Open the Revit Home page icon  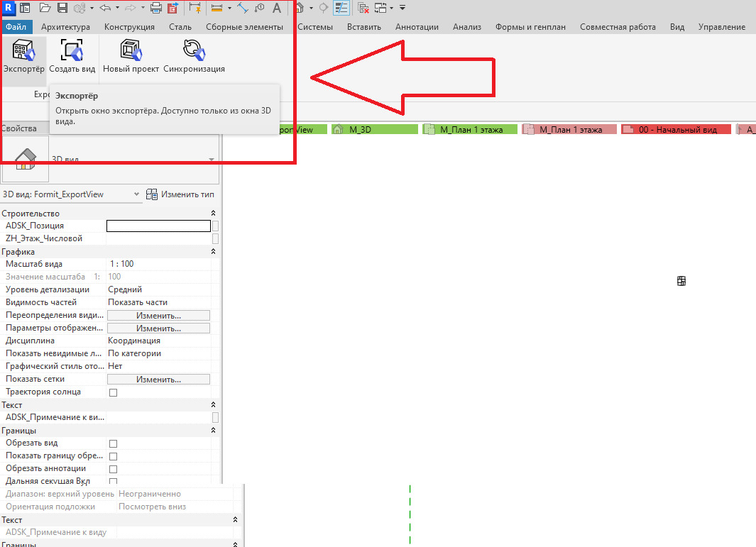[25, 8]
